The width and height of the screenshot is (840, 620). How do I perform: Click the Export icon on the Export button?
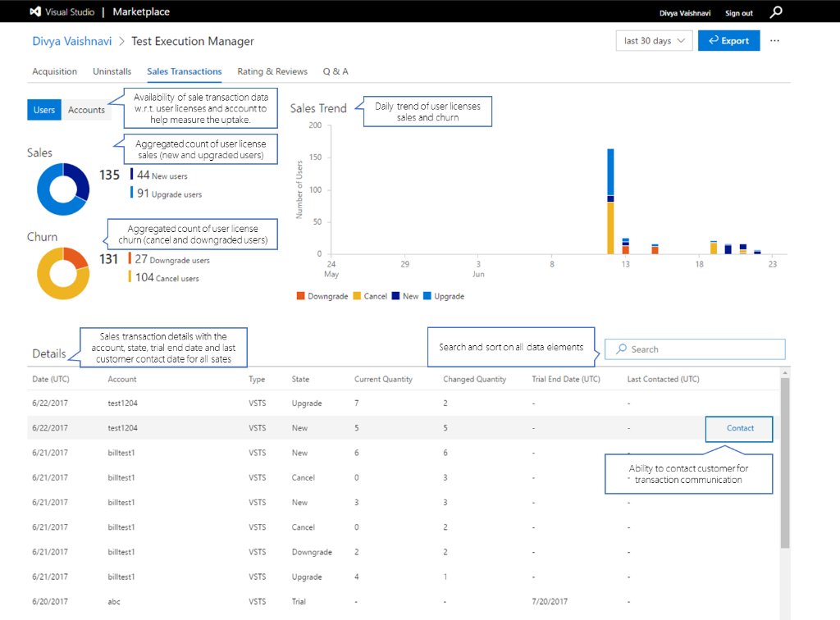click(714, 40)
